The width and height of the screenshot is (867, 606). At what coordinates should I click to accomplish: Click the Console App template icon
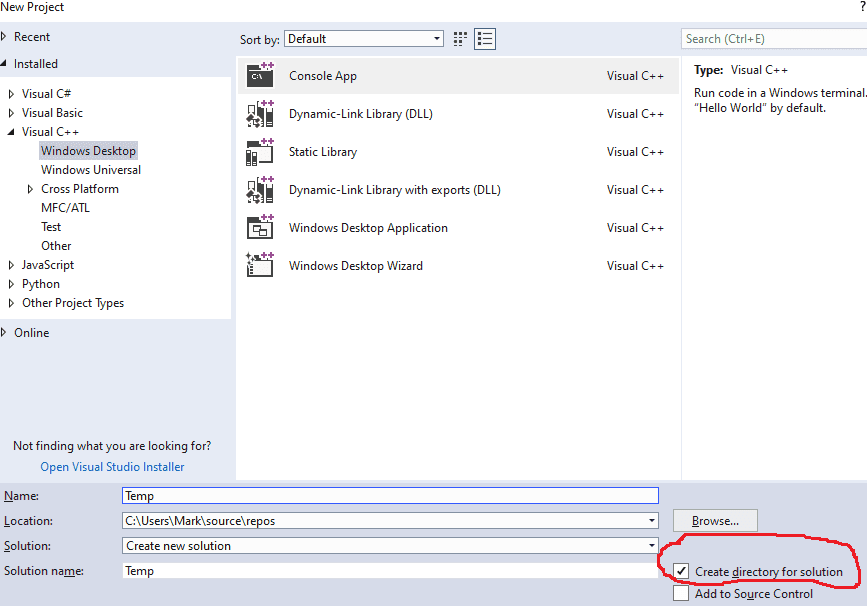click(x=260, y=75)
